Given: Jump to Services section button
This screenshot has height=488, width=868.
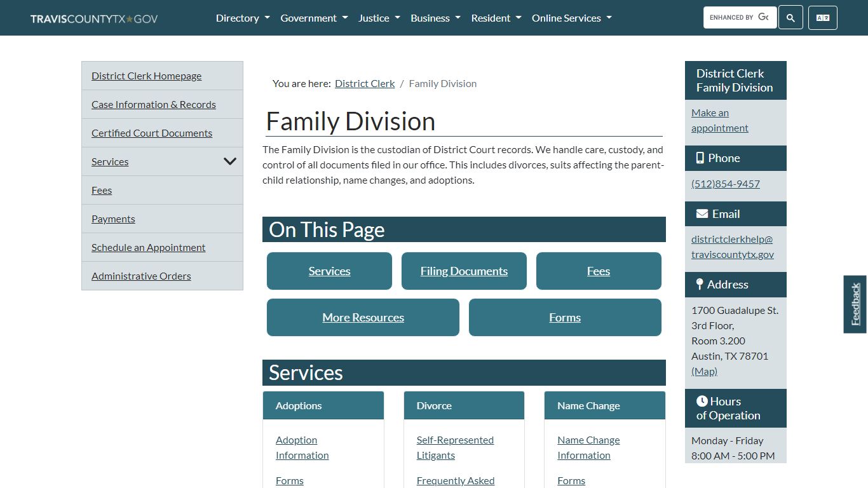Looking at the screenshot, I should (329, 271).
